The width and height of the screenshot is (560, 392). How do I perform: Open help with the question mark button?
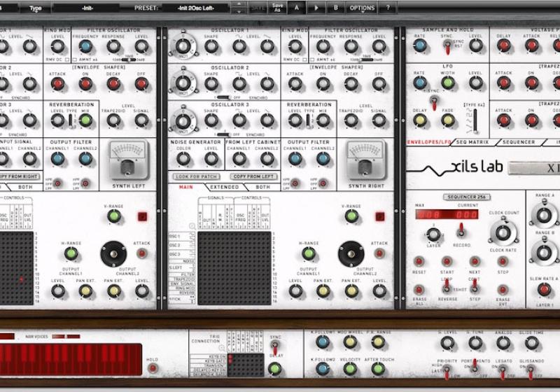[388, 8]
